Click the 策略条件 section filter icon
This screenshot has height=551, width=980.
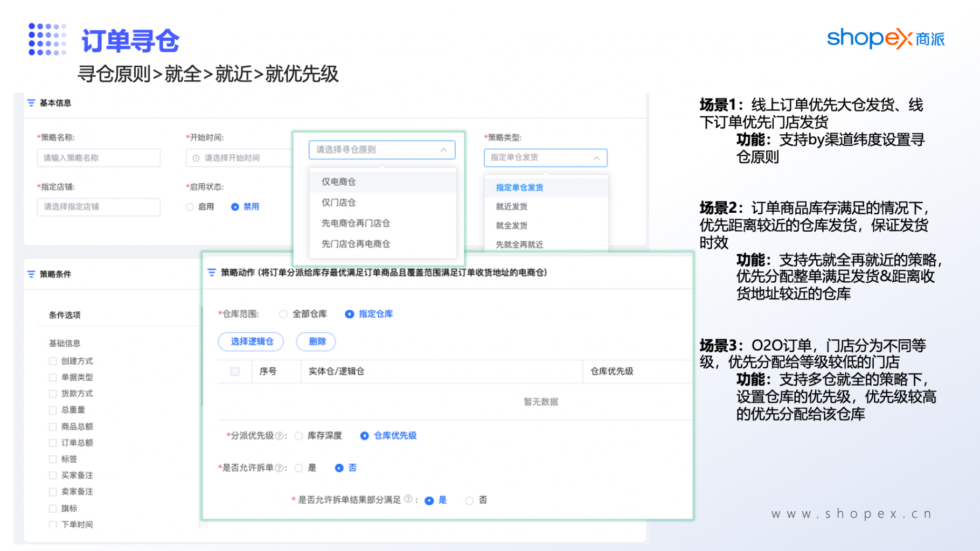click(31, 274)
